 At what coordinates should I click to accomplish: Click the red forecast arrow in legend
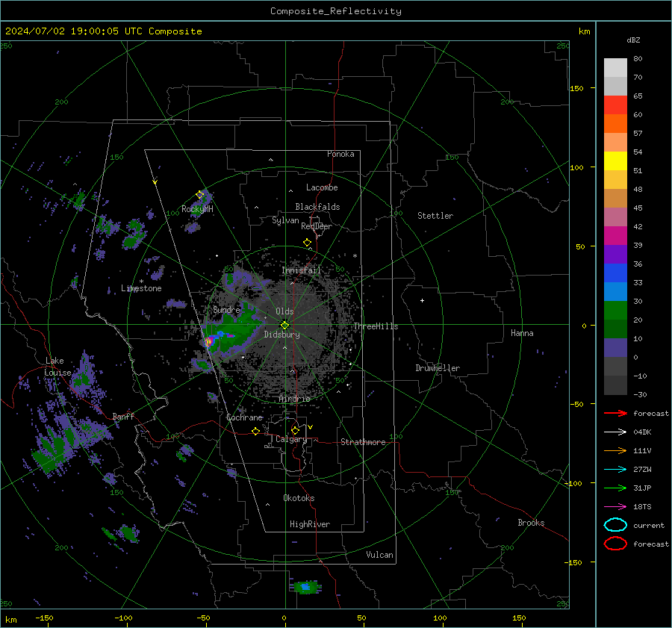pos(615,413)
